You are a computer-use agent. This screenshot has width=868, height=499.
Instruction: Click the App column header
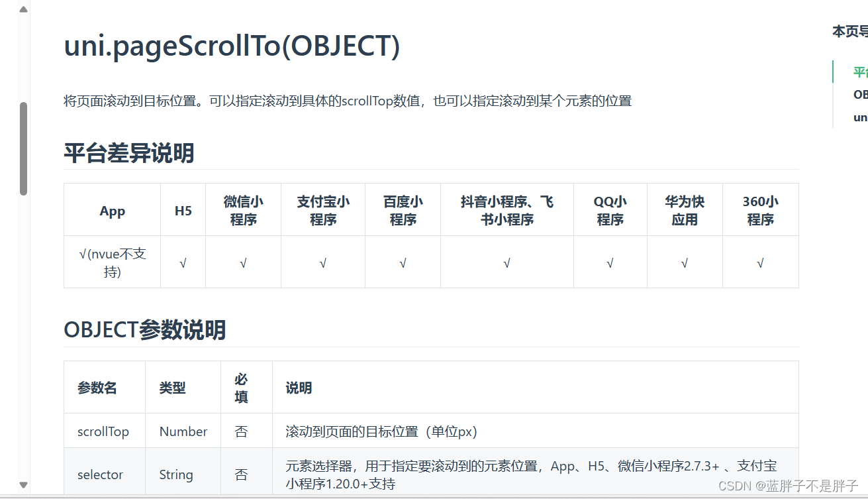[112, 211]
